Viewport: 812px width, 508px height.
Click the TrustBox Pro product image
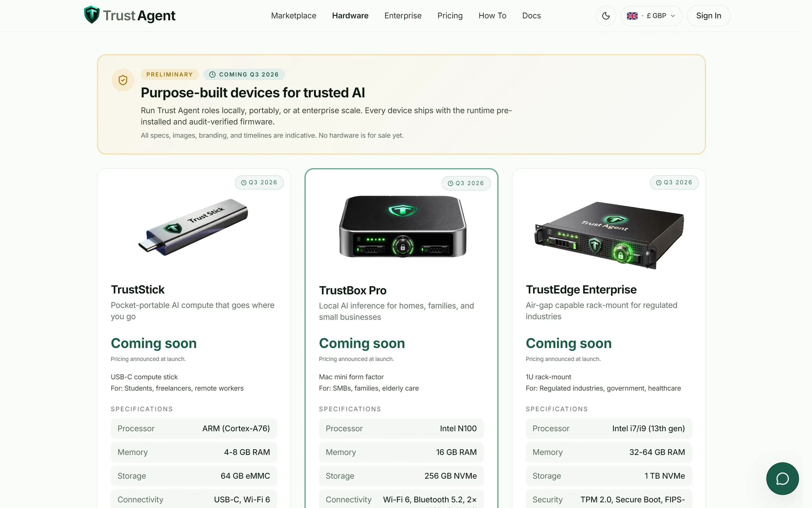403,227
